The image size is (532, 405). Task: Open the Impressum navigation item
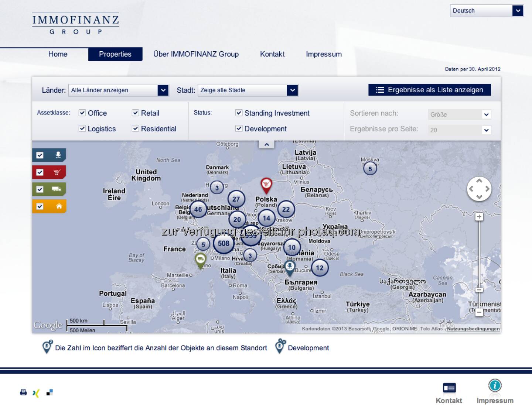pyautogui.click(x=324, y=54)
